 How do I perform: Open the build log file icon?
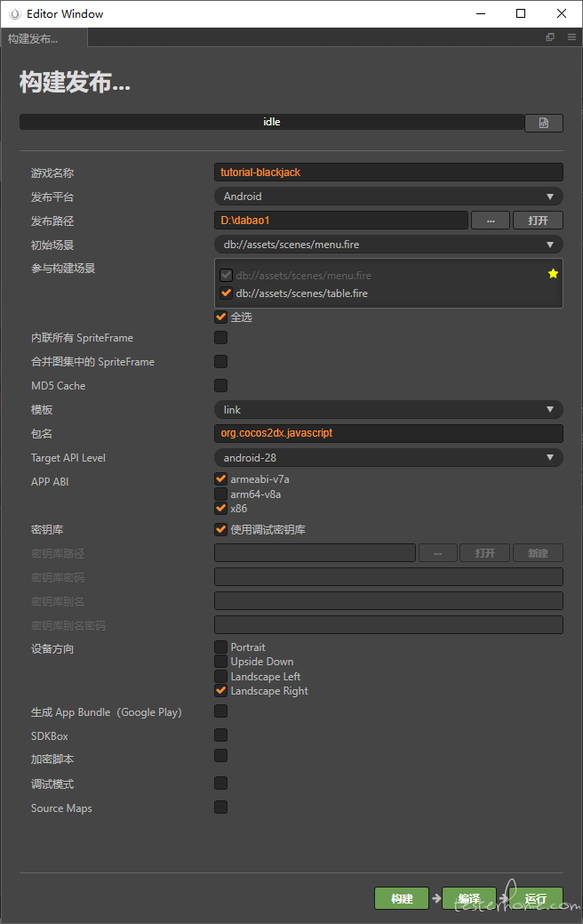544,123
